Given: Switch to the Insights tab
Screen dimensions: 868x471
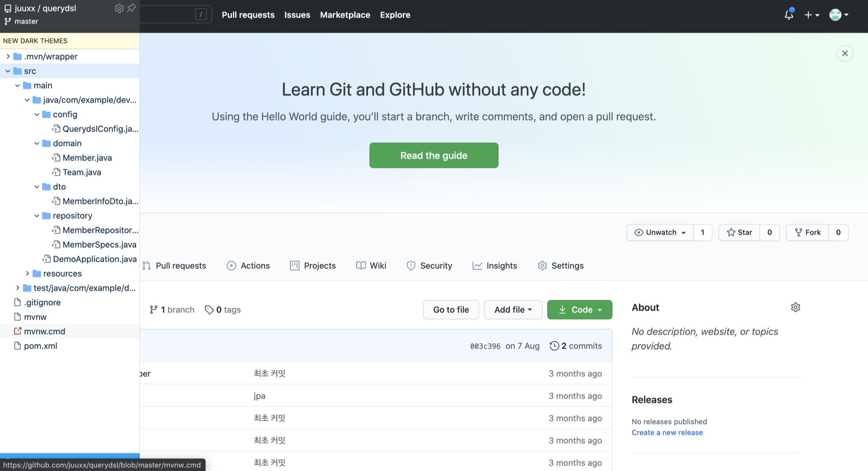Looking at the screenshot, I should click(x=495, y=266).
